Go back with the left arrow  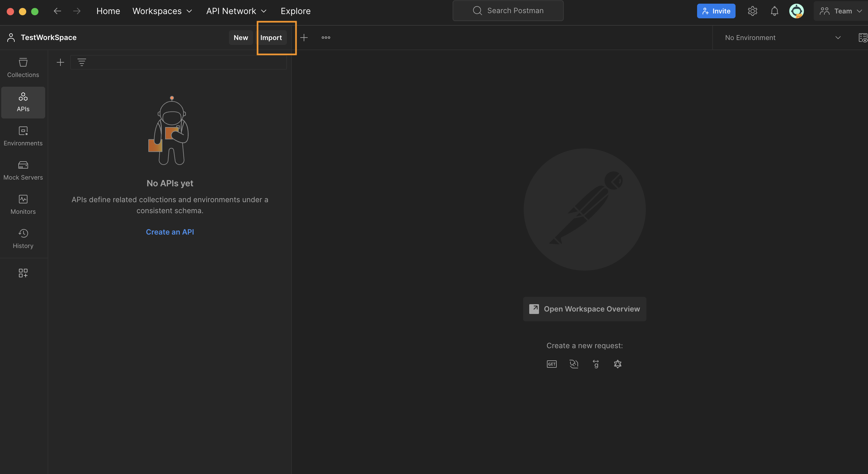point(57,11)
